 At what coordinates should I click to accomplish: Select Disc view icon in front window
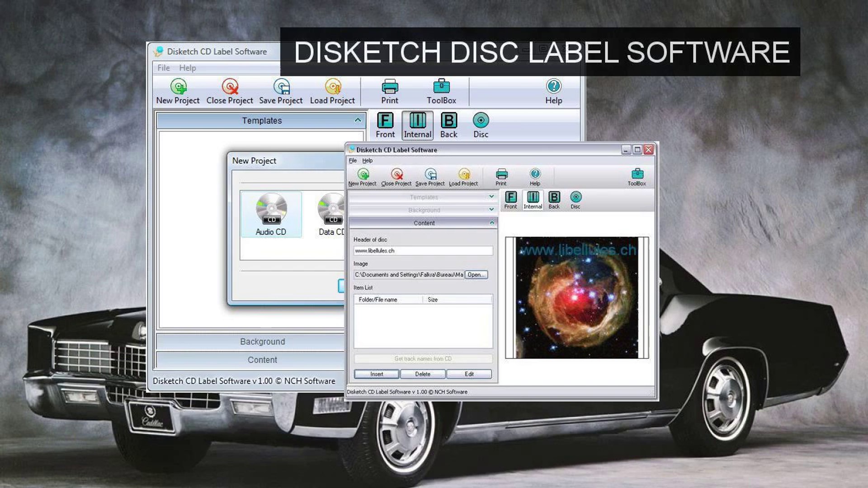(x=576, y=197)
